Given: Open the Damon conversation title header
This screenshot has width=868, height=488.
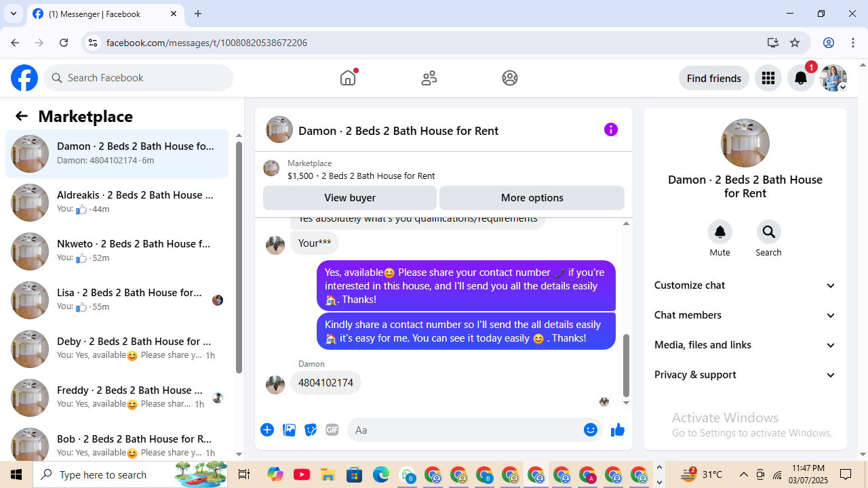Looking at the screenshot, I should coord(398,131).
